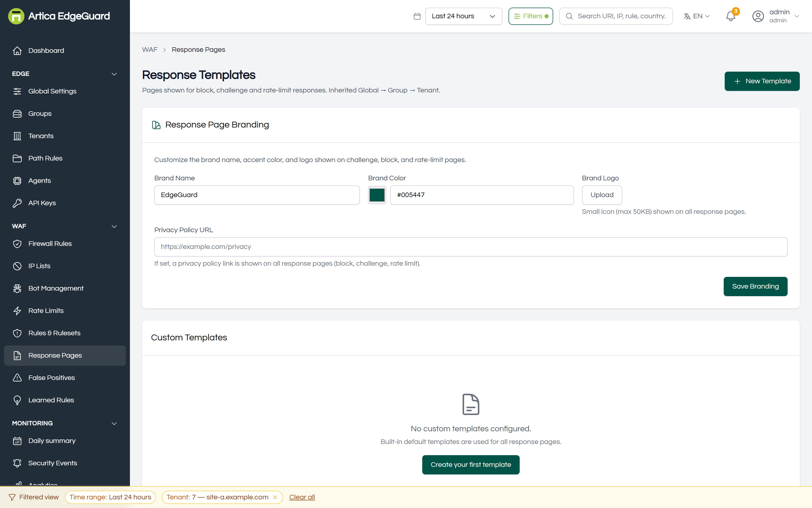Navigate to IP Lists
Image resolution: width=812 pixels, height=508 pixels.
click(x=65, y=266)
